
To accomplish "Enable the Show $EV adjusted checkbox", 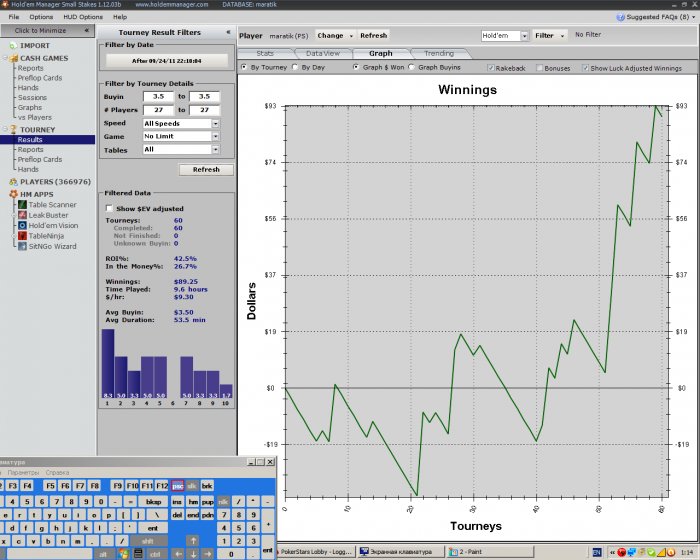I will tap(109, 208).
